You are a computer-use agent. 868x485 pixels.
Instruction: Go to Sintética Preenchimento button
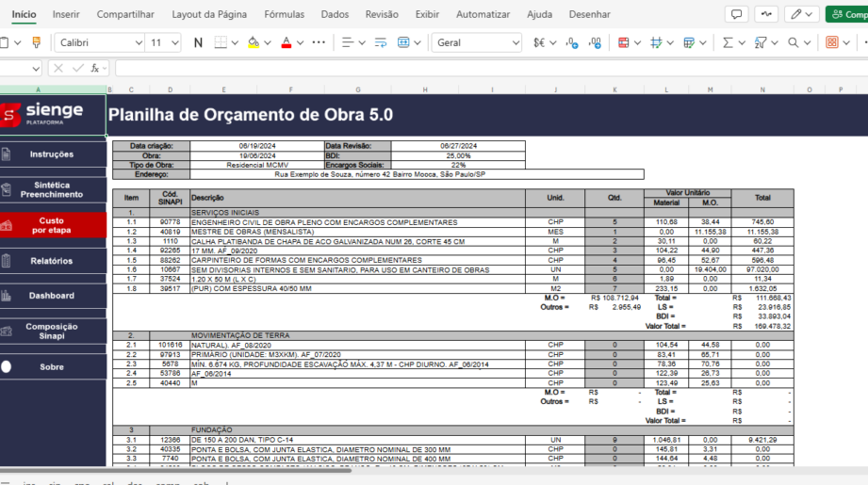pyautogui.click(x=53, y=189)
